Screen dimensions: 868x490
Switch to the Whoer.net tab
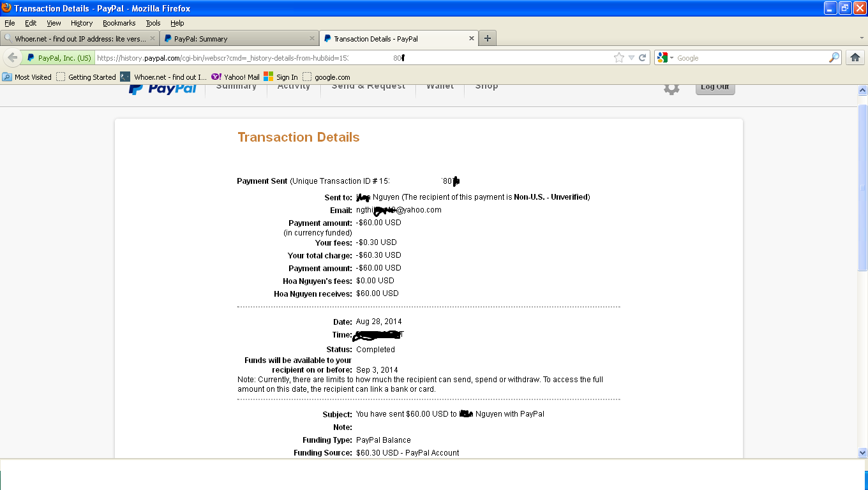coord(80,38)
